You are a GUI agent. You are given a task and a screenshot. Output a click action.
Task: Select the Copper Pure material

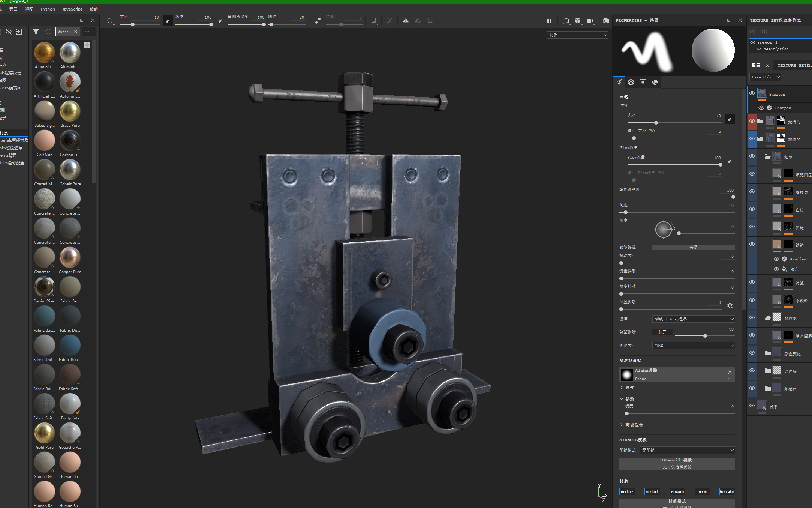(70, 261)
